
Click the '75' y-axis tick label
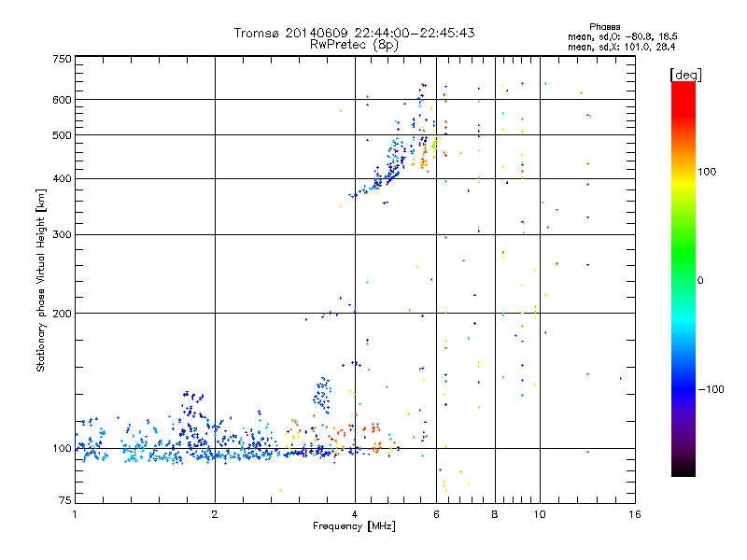pos(65,500)
